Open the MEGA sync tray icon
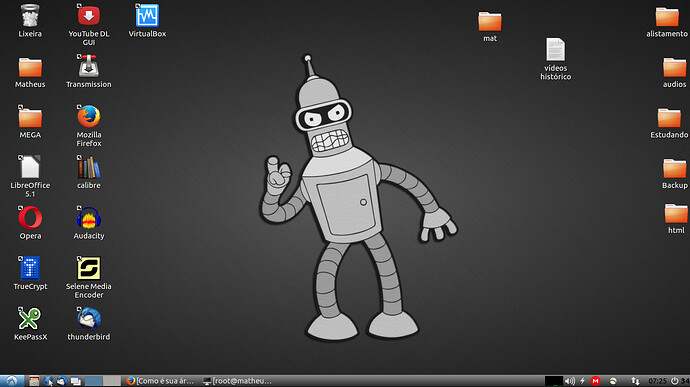This screenshot has width=690, height=387. coord(595,381)
